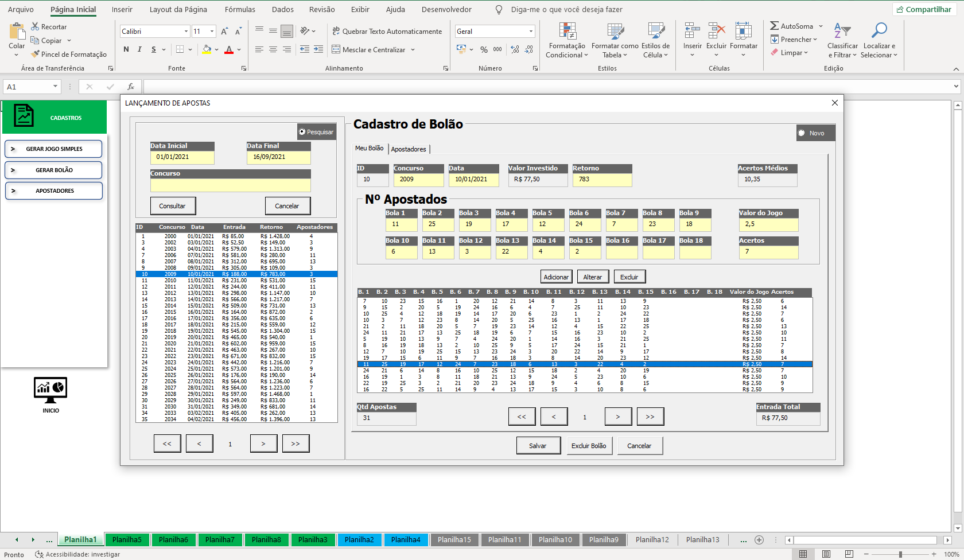Click the Compartilhar button
The height and width of the screenshot is (560, 964).
pos(924,9)
